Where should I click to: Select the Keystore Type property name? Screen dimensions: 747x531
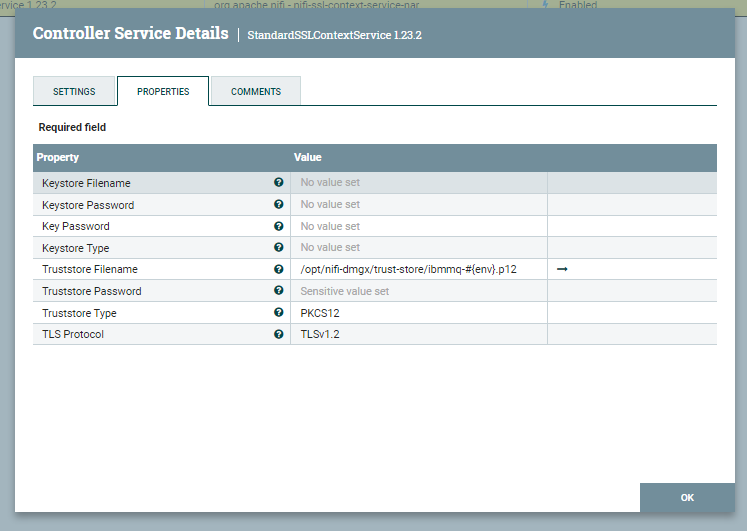(x=75, y=248)
